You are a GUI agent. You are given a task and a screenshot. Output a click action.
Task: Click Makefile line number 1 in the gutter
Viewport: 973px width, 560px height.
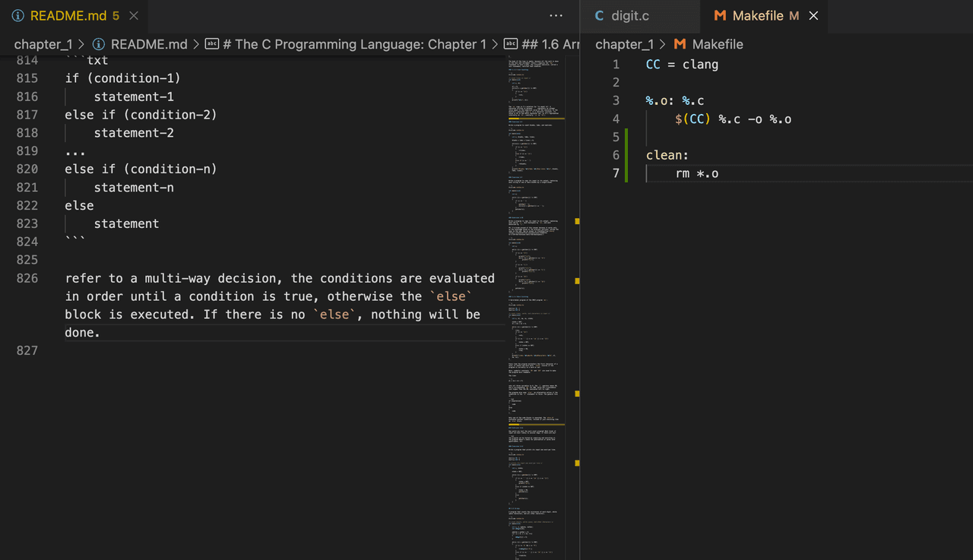click(616, 65)
